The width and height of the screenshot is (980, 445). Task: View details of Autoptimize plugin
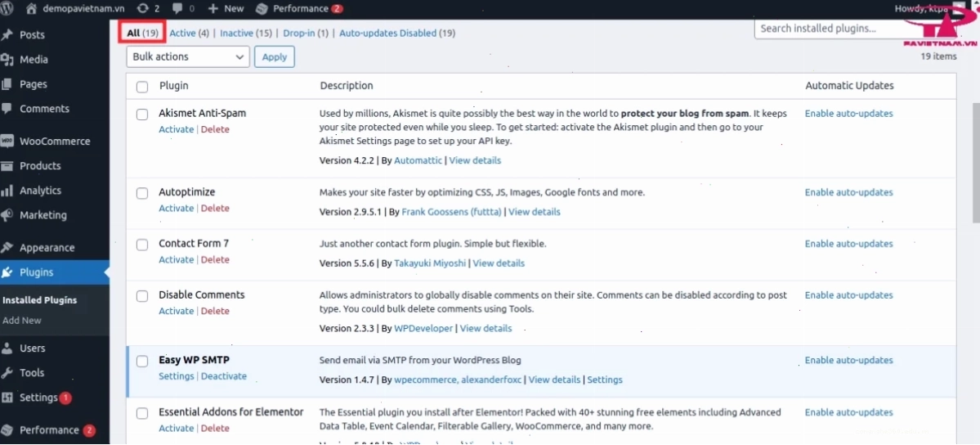click(x=535, y=212)
